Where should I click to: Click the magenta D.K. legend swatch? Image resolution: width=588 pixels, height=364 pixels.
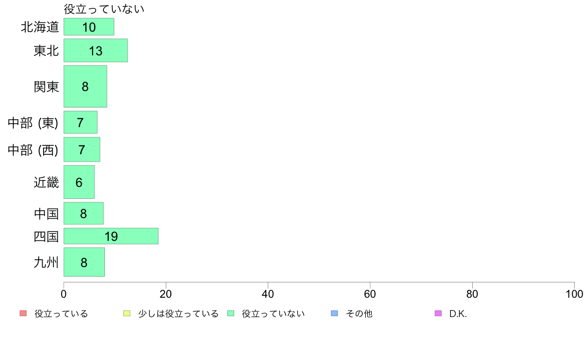(438, 314)
